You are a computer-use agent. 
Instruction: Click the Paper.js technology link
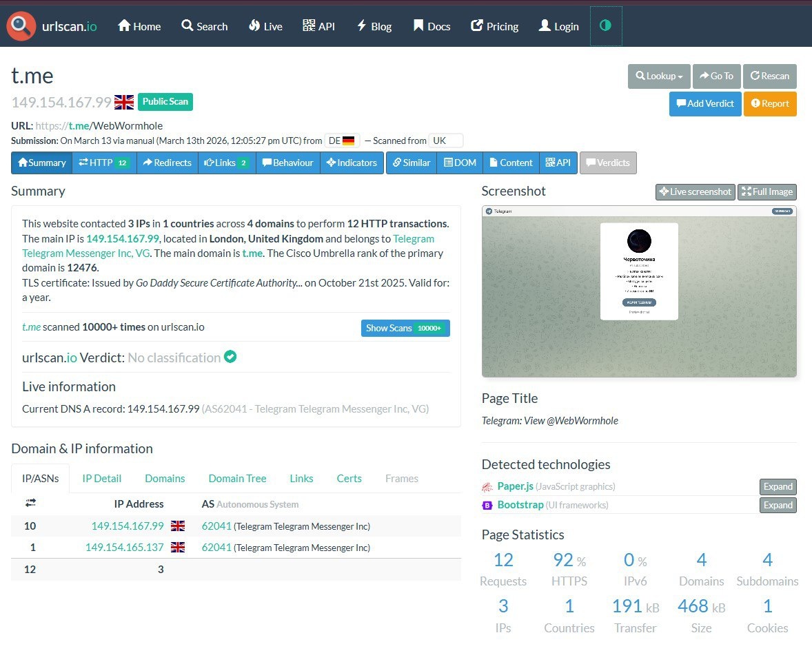[516, 486]
